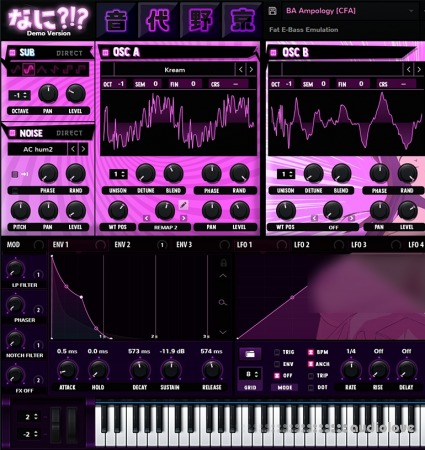Toggle the LFO ANCH checkbox
Viewport: 425px width, 450px height.
[311, 364]
